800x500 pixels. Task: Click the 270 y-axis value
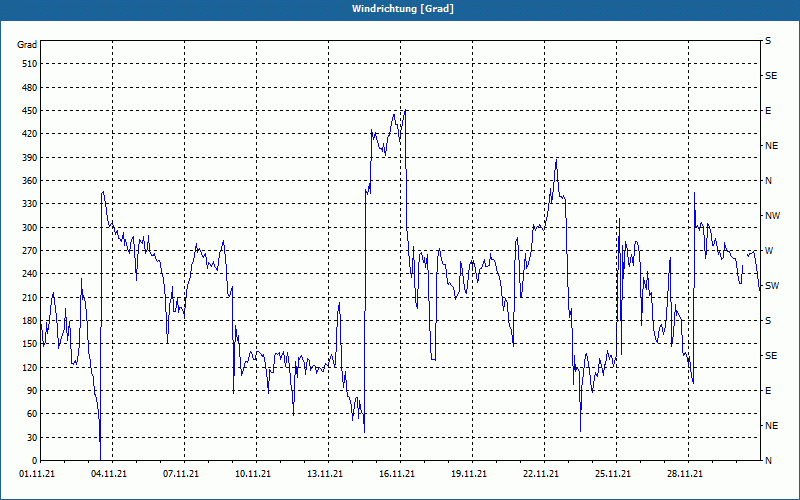click(x=30, y=251)
